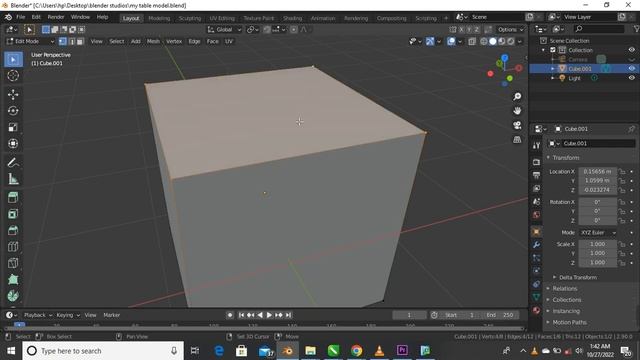This screenshot has height=360, width=640.
Task: Toggle visibility of Light in outliner
Action: point(631,78)
